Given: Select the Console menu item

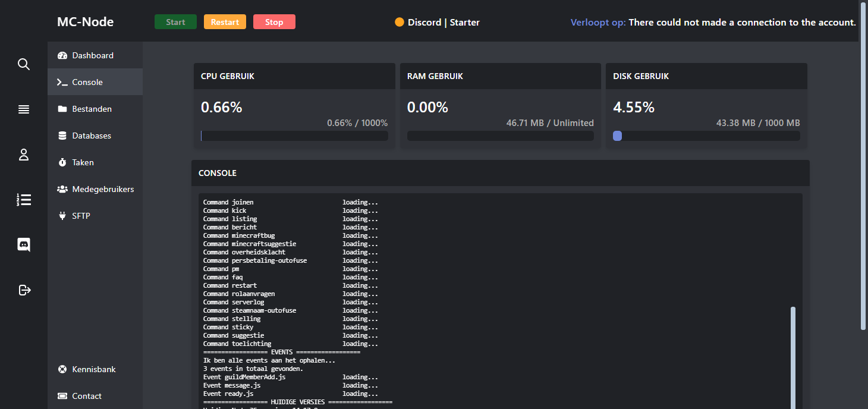Looking at the screenshot, I should pos(87,82).
